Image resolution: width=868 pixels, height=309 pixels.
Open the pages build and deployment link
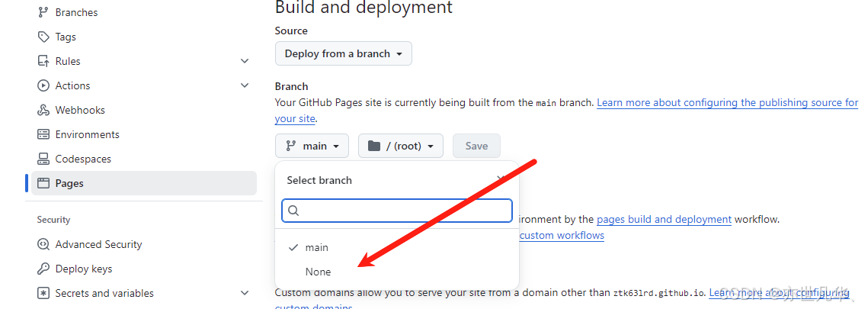tap(665, 219)
